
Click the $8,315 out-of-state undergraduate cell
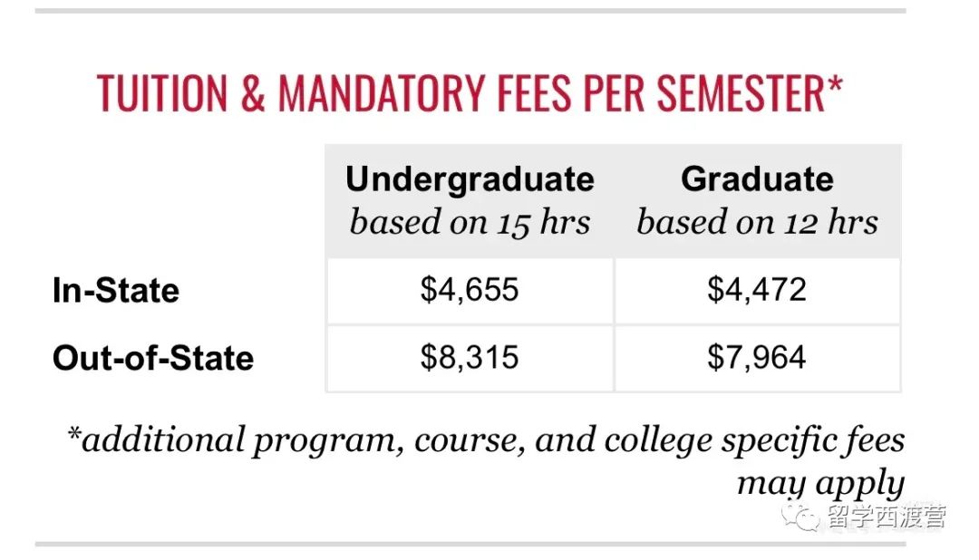470,358
